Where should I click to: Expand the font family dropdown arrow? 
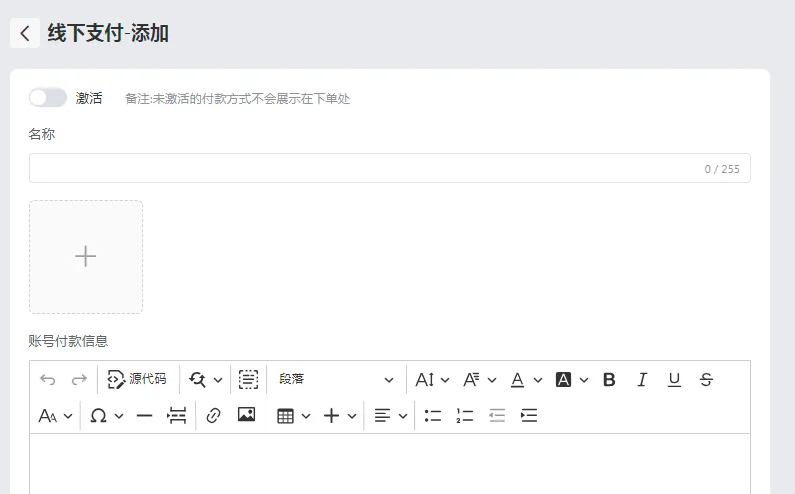492,379
